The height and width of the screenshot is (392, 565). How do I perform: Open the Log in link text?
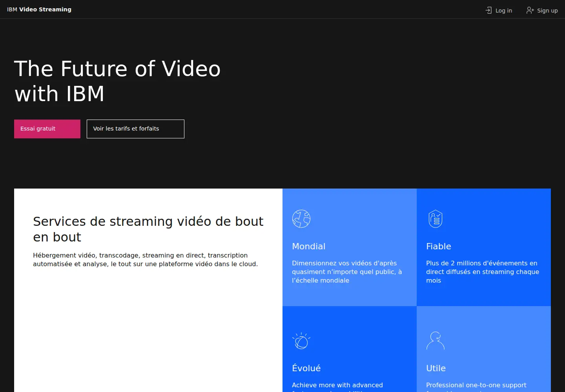pyautogui.click(x=503, y=11)
